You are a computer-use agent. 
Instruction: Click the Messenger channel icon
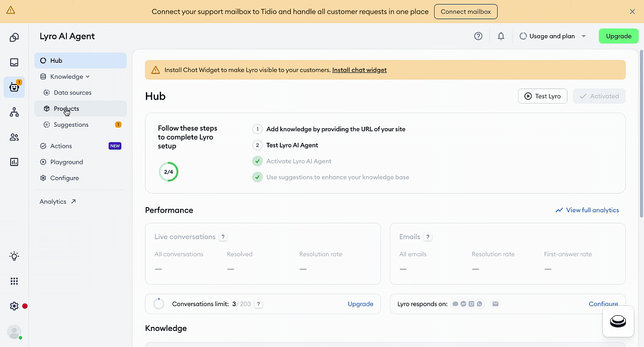click(x=463, y=304)
